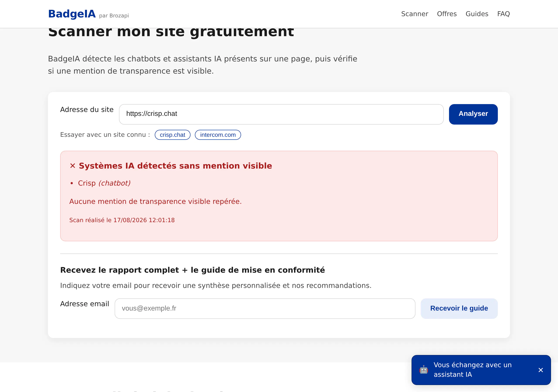Image resolution: width=558 pixels, height=392 pixels.
Task: Click the 'Crisp (chatbot)' list entry
Action: [104, 183]
